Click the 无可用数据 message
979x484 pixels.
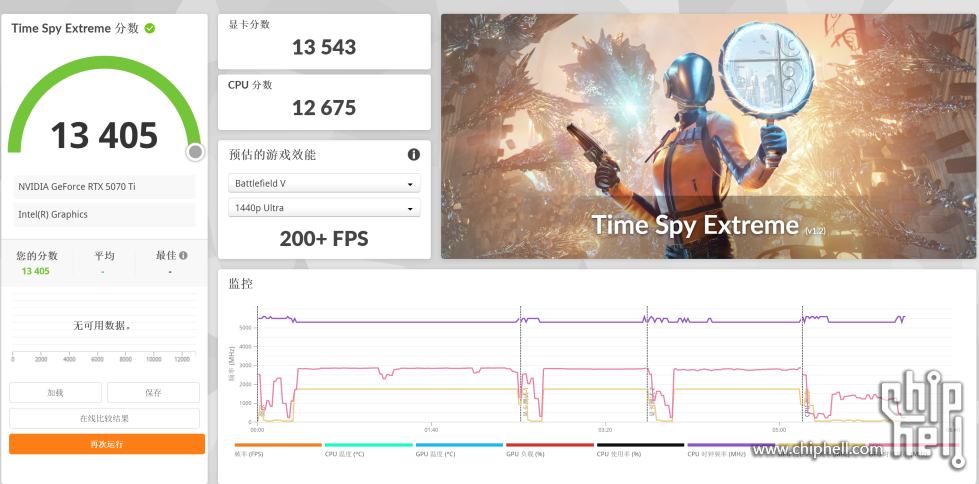(x=102, y=325)
